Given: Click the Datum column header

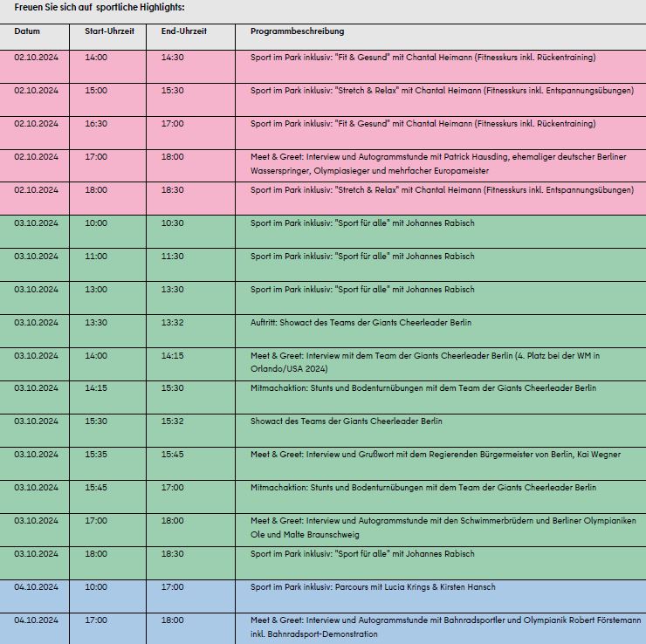Looking at the screenshot, I should click(27, 31).
